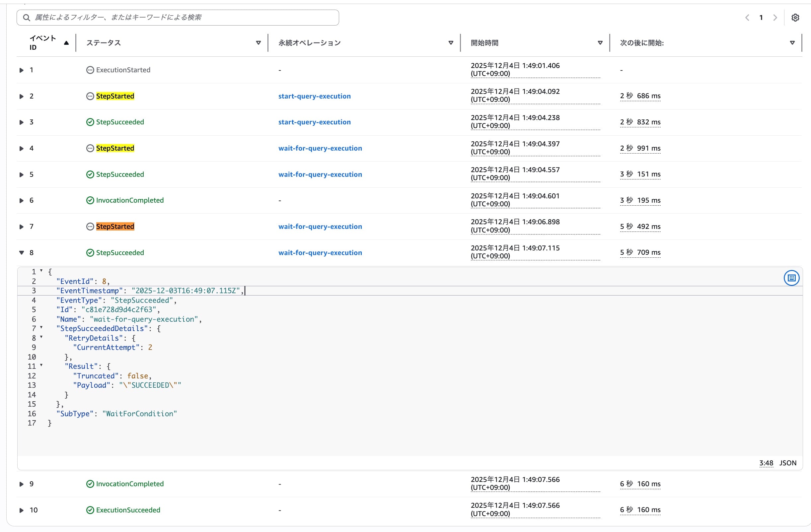Click ExecutionSucceeded status icon in row 10
The width and height of the screenshot is (811, 532).
point(90,510)
